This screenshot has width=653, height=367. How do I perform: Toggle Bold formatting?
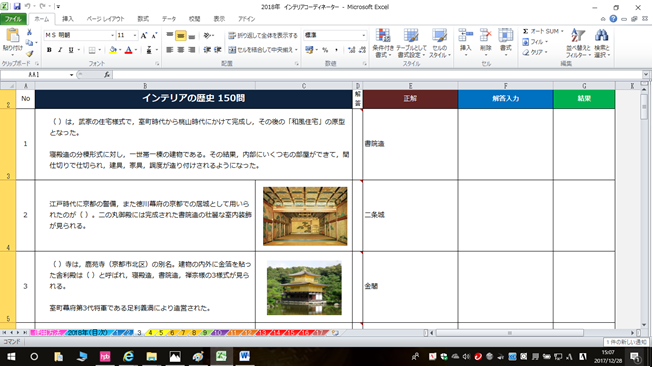click(49, 50)
